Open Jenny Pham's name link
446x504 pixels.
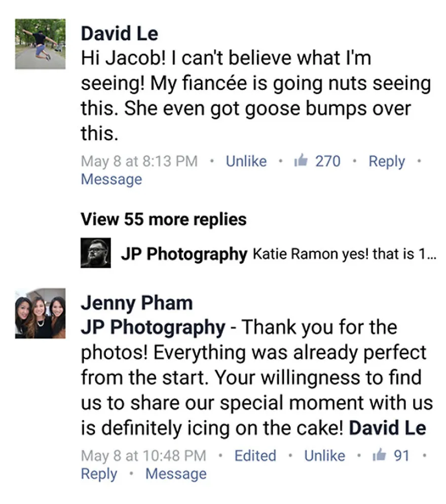[x=137, y=303]
